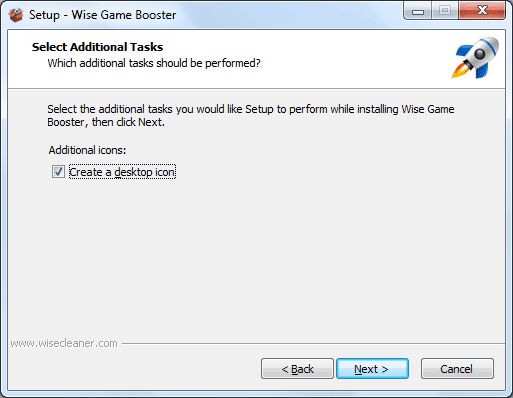Click the 'Select Additional Tasks' heading
The height and width of the screenshot is (398, 513).
click(x=97, y=47)
